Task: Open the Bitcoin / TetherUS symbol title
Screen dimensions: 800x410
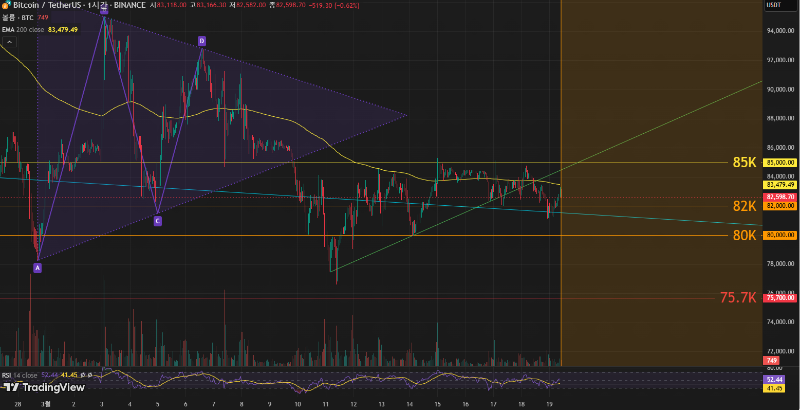Action: point(47,6)
